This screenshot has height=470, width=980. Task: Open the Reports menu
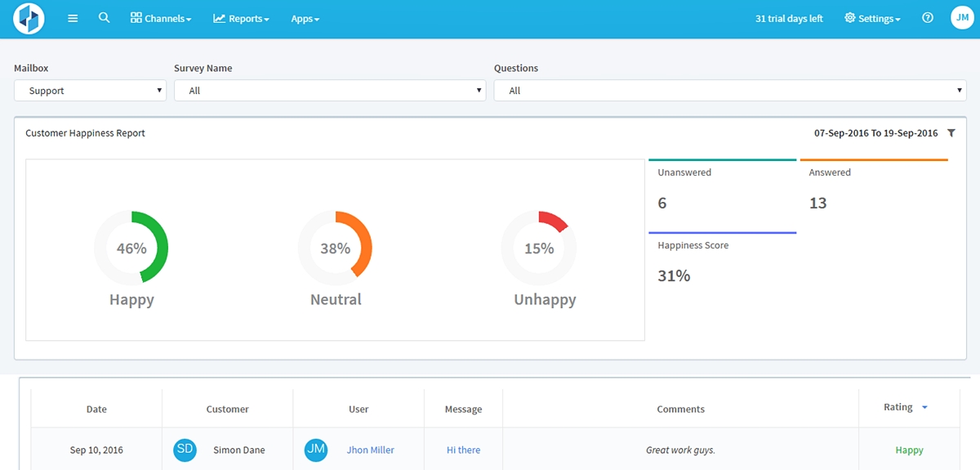click(x=241, y=18)
